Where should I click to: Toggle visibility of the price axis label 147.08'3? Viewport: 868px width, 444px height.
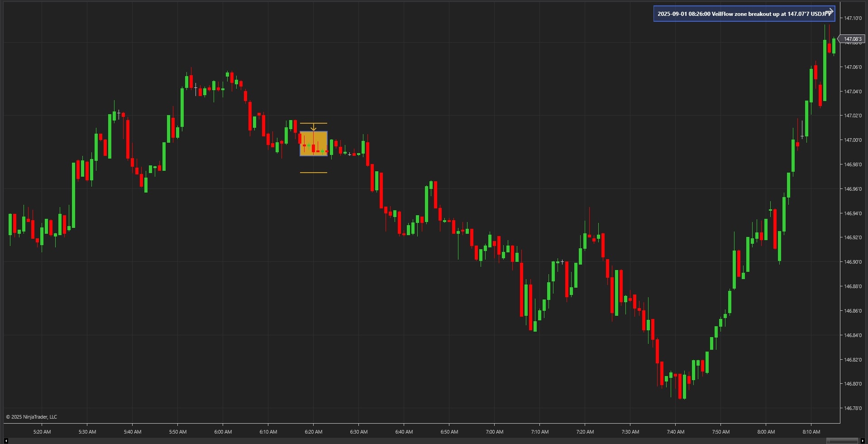coord(852,39)
